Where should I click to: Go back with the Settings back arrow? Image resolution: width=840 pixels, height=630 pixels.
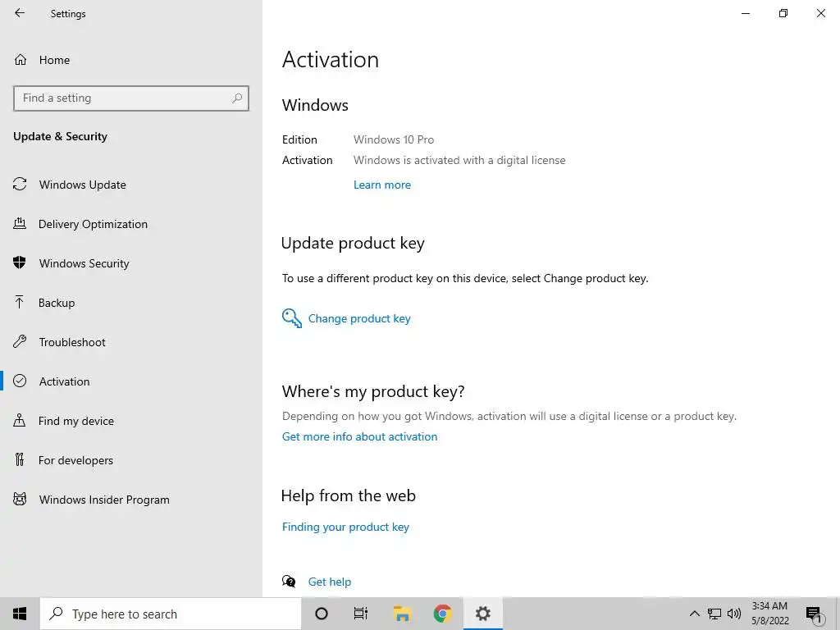click(20, 13)
